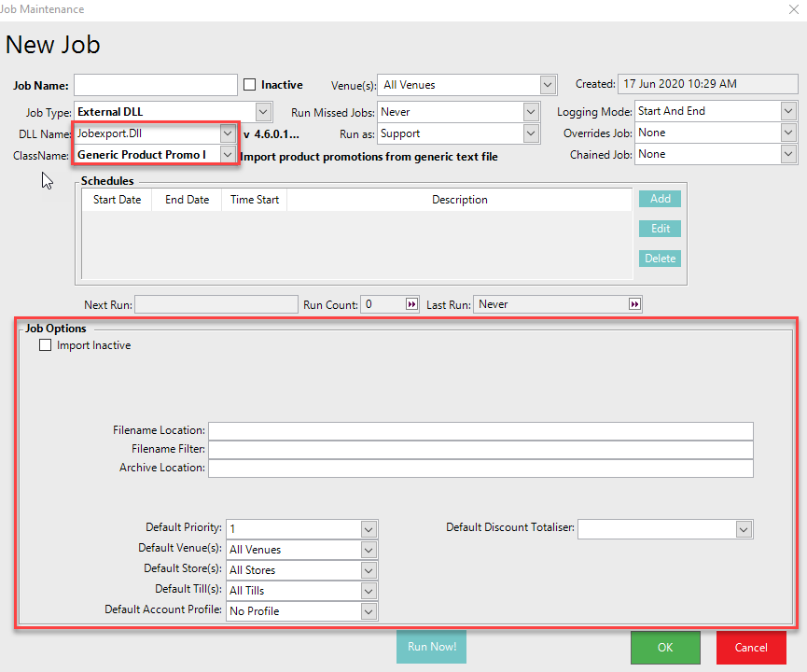The height and width of the screenshot is (672, 807).
Task: Open the ClassName dropdown
Action: coord(228,154)
